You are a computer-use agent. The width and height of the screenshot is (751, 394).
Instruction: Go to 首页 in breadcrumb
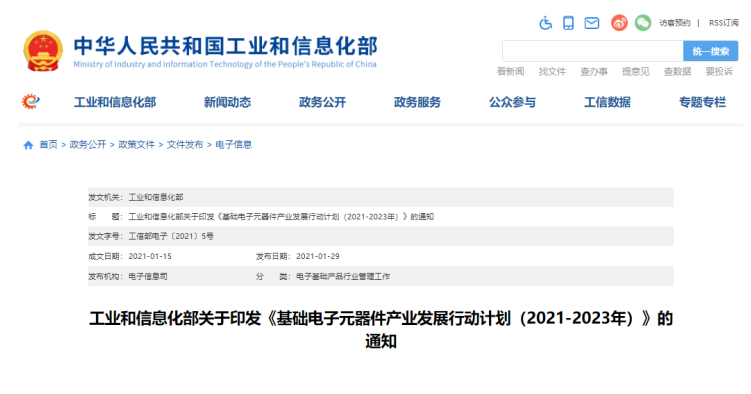(x=48, y=145)
